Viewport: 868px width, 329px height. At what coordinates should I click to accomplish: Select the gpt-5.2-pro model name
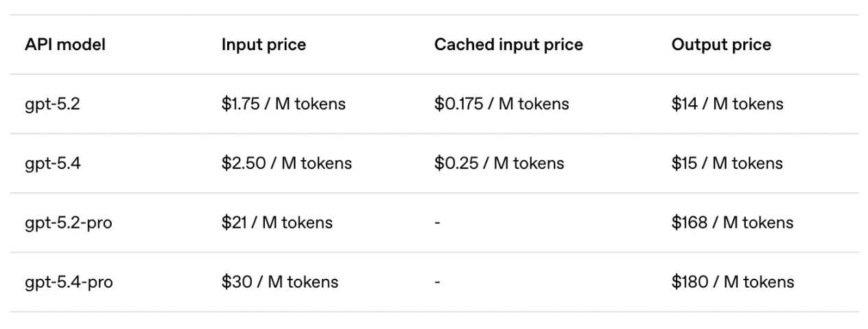click(x=69, y=223)
